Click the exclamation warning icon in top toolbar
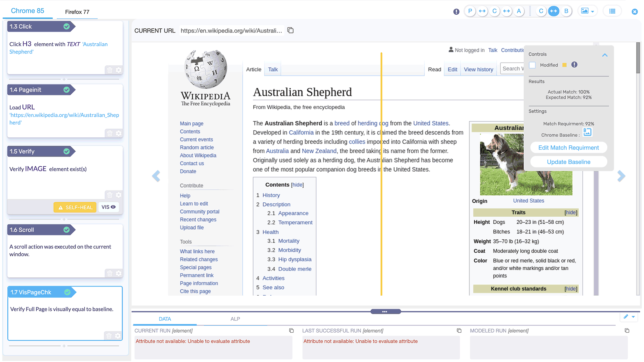The height and width of the screenshot is (362, 644). (x=456, y=11)
